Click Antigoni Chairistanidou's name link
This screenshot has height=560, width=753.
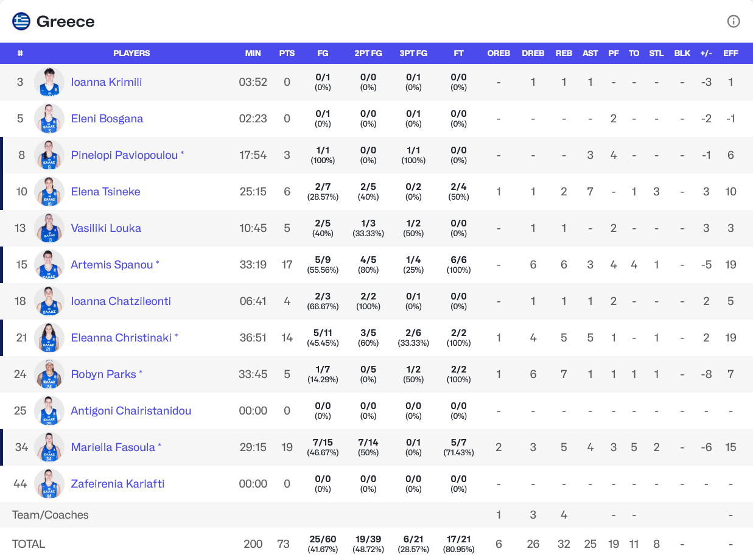coord(131,411)
